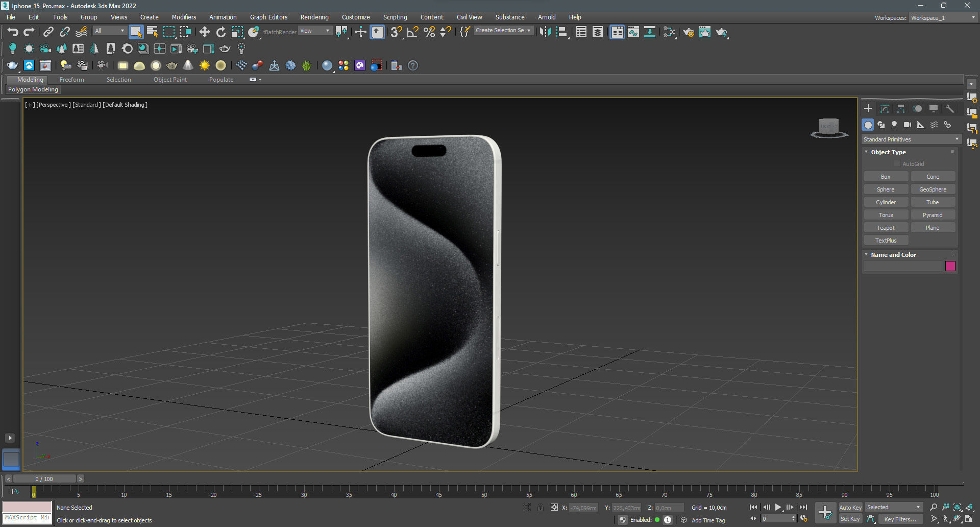The image size is (980, 527).
Task: Click the TextPlus button
Action: pyautogui.click(x=886, y=241)
